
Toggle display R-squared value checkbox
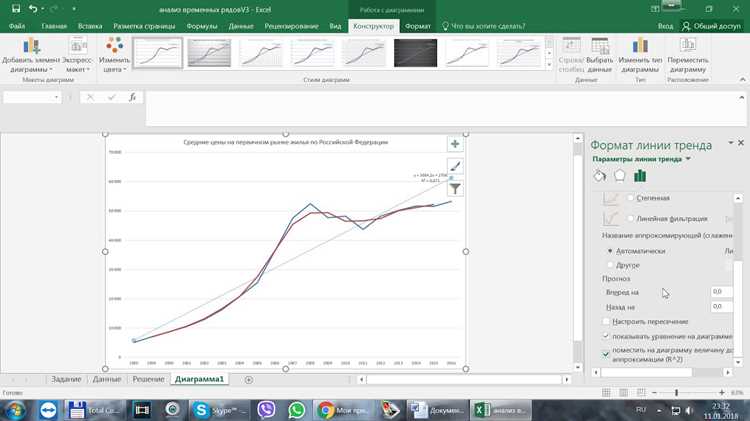[606, 354]
